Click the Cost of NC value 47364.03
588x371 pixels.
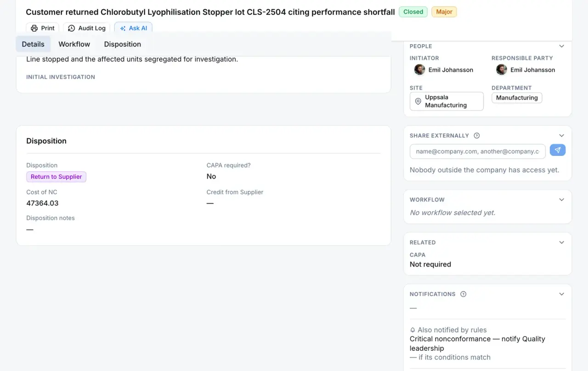(42, 203)
